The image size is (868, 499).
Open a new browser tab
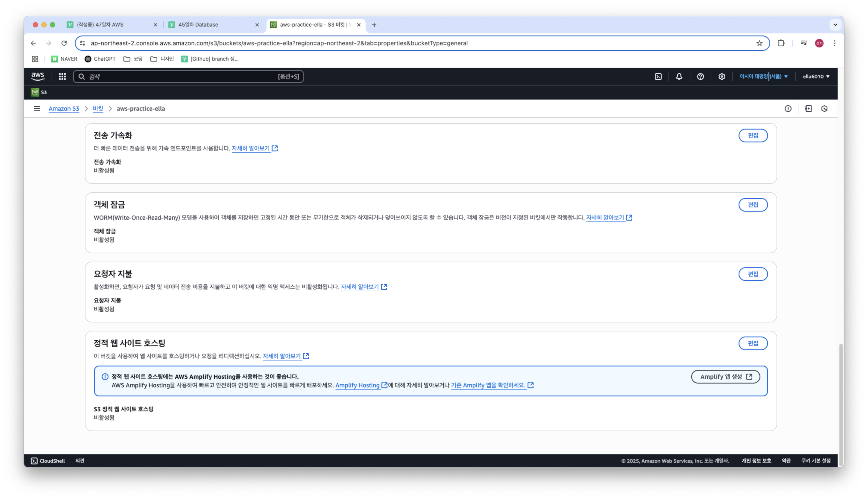pyautogui.click(x=374, y=25)
